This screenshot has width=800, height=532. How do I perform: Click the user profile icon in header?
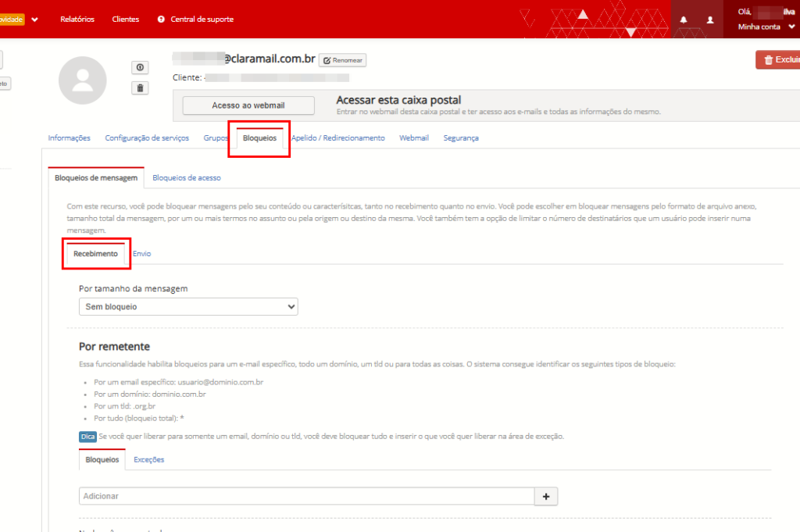coord(710,20)
